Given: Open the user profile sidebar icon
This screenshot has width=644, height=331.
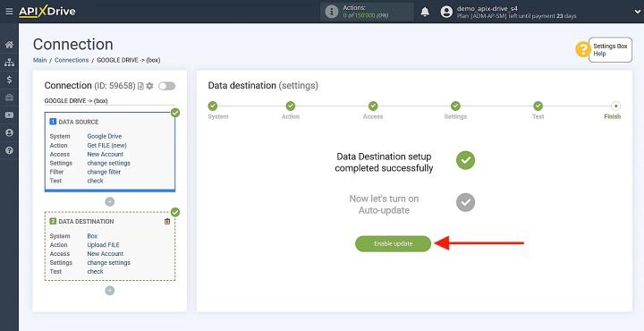Looking at the screenshot, I should (9, 132).
